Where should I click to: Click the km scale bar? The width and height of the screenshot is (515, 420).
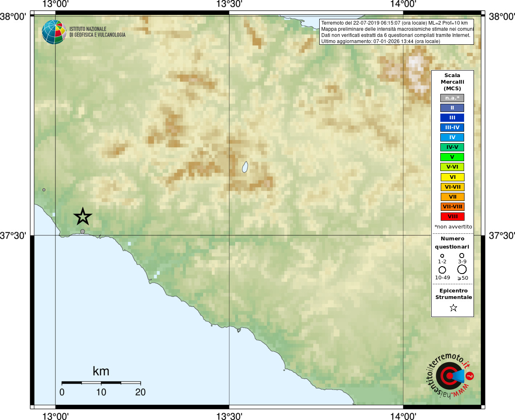[101, 383]
